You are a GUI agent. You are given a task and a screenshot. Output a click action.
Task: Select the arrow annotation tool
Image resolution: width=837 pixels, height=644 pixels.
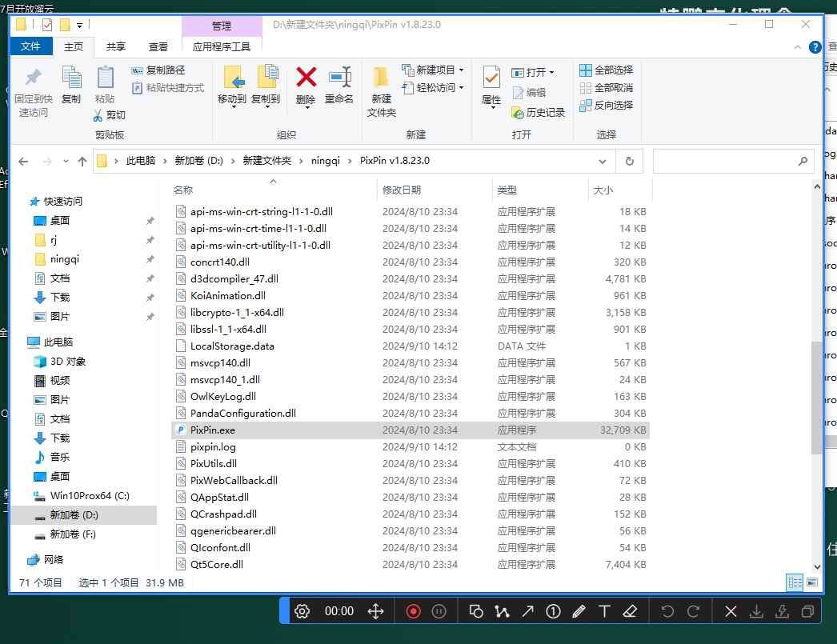click(x=527, y=610)
